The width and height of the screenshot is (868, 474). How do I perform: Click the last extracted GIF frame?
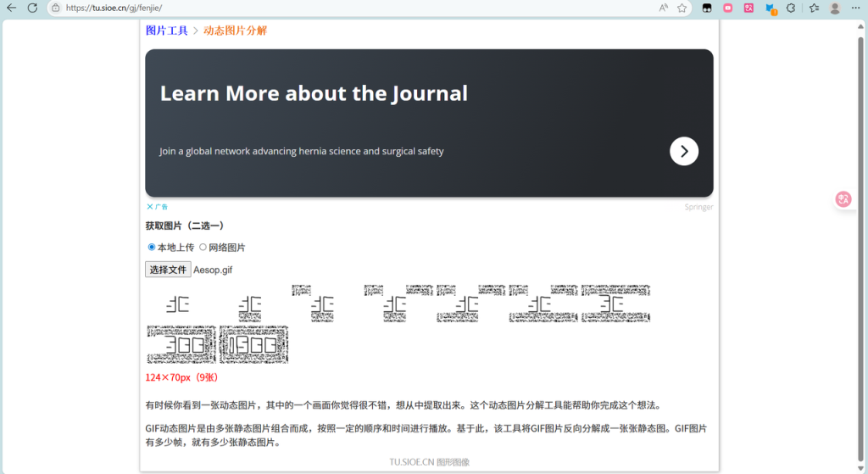(x=253, y=344)
